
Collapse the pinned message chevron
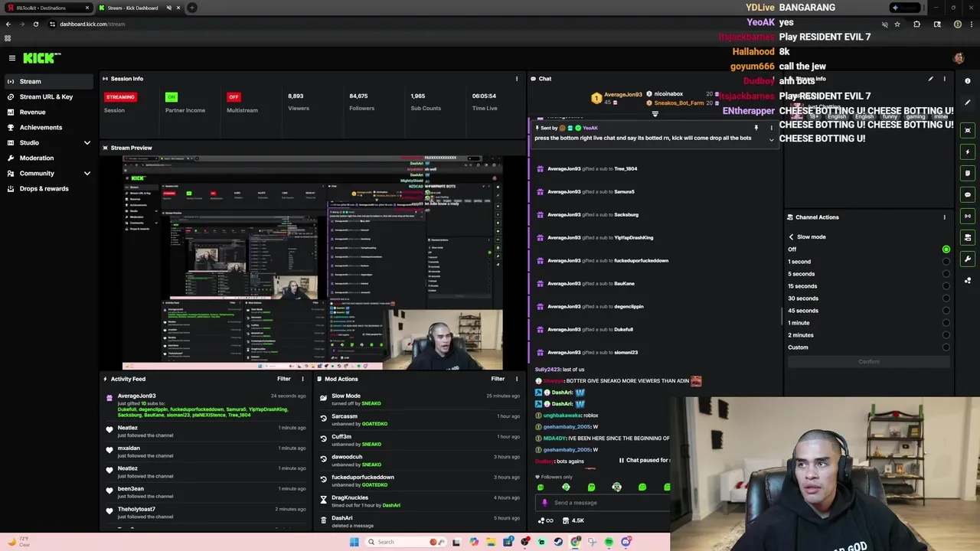771,139
